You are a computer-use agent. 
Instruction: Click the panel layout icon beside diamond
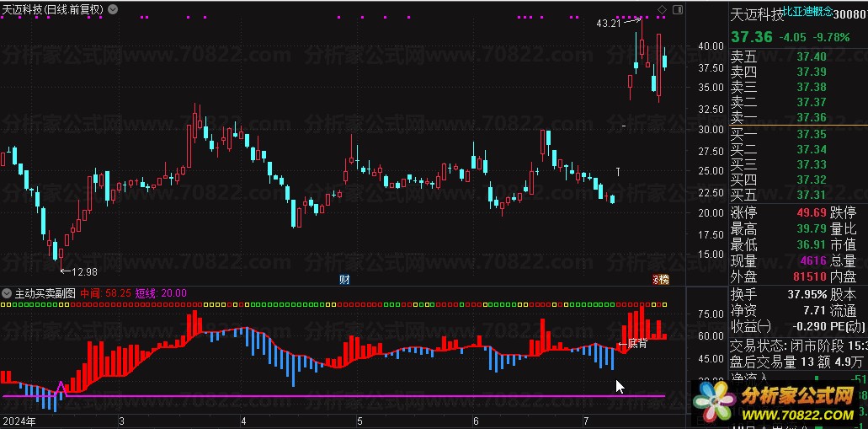click(678, 9)
